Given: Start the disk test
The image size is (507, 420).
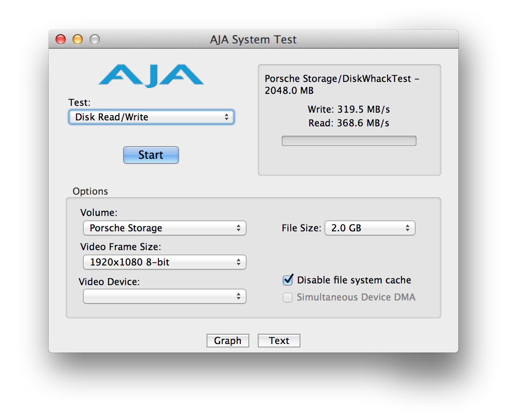Looking at the screenshot, I should coord(151,155).
